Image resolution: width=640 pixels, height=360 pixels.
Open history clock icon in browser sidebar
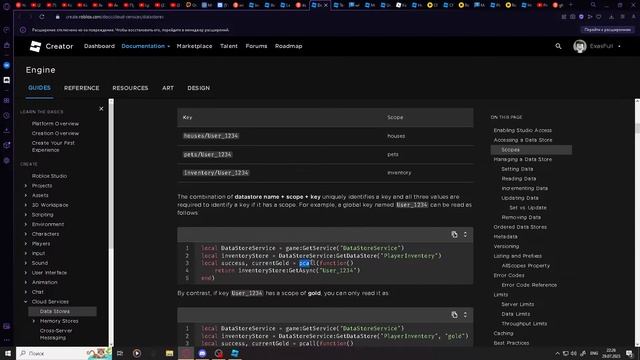pyautogui.click(x=7, y=116)
